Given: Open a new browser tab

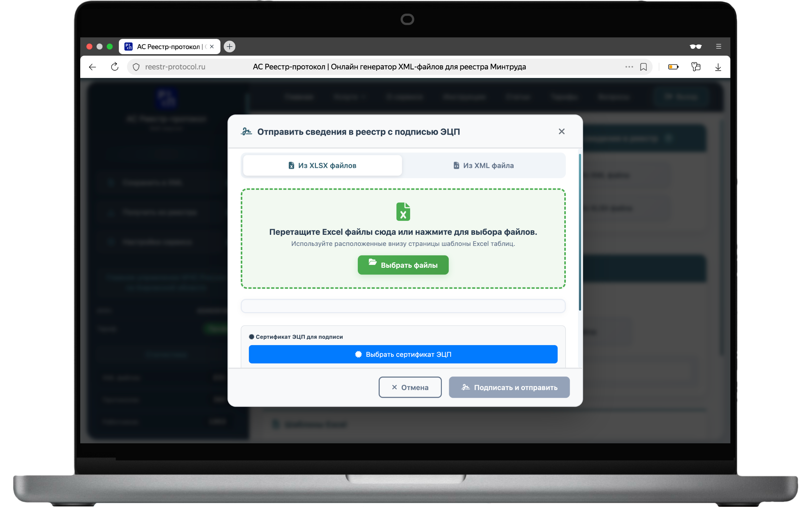Looking at the screenshot, I should 230,47.
